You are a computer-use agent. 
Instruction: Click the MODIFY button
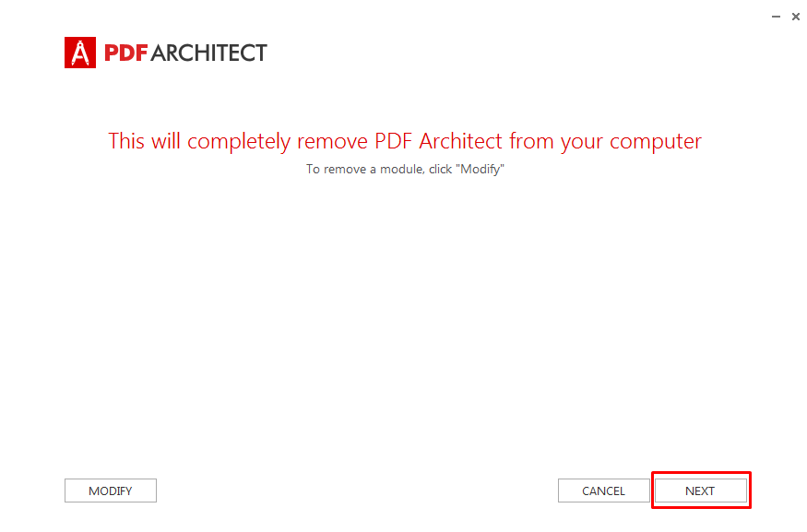pos(111,491)
